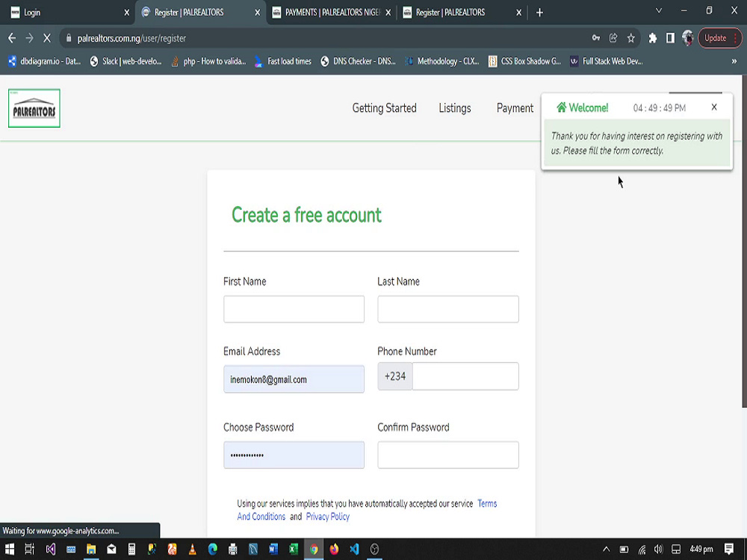Launch VLC media player from taskbar
Viewport: 747px width, 560px height.
(193, 549)
